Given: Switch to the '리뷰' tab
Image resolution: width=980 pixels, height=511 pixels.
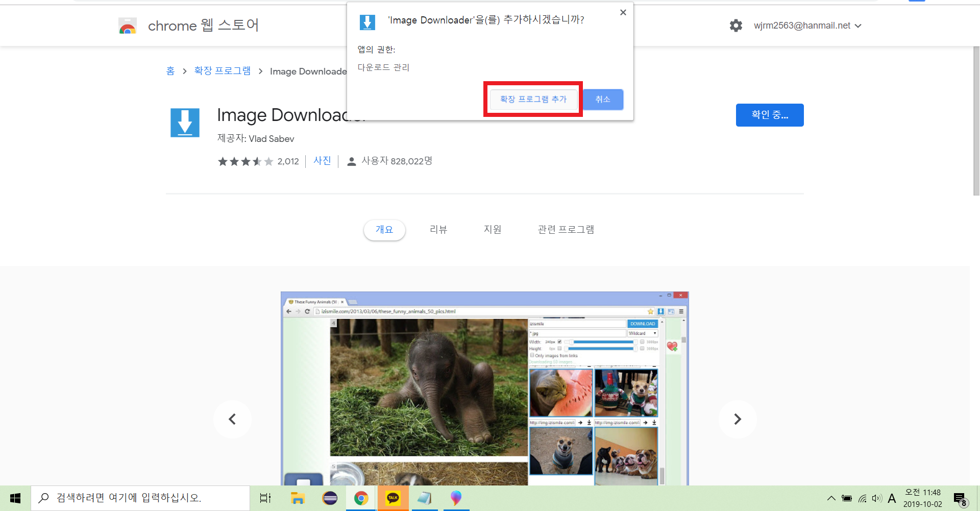Looking at the screenshot, I should click(438, 230).
